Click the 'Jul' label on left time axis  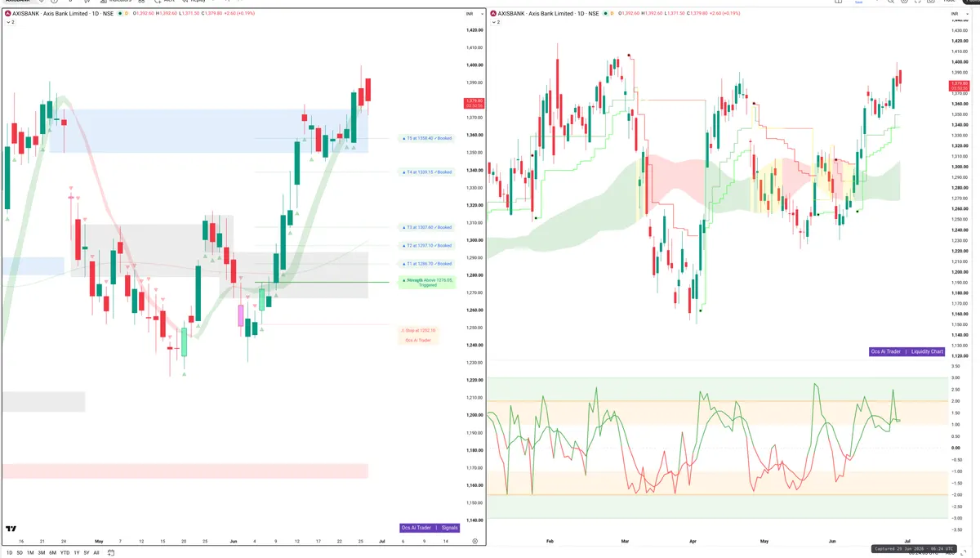[x=381, y=541]
